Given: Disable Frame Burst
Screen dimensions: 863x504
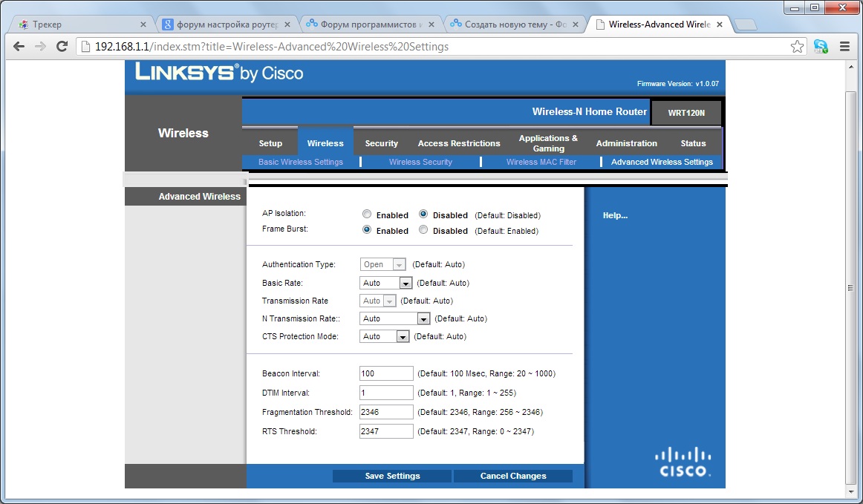Looking at the screenshot, I should coord(423,229).
